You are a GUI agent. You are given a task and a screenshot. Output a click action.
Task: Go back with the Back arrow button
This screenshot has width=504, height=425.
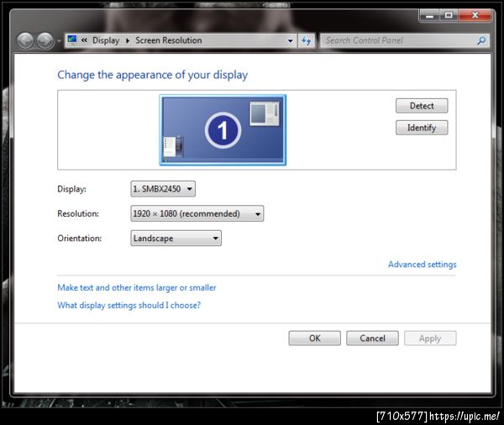coord(25,41)
